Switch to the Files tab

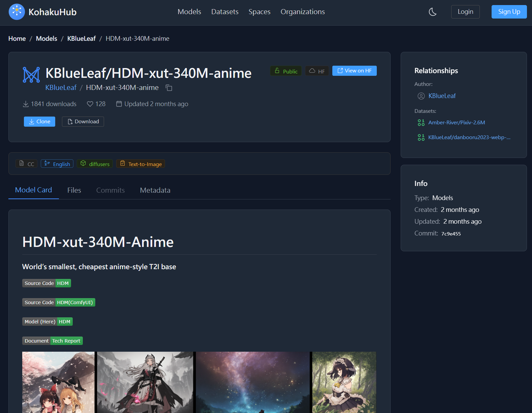click(x=74, y=190)
